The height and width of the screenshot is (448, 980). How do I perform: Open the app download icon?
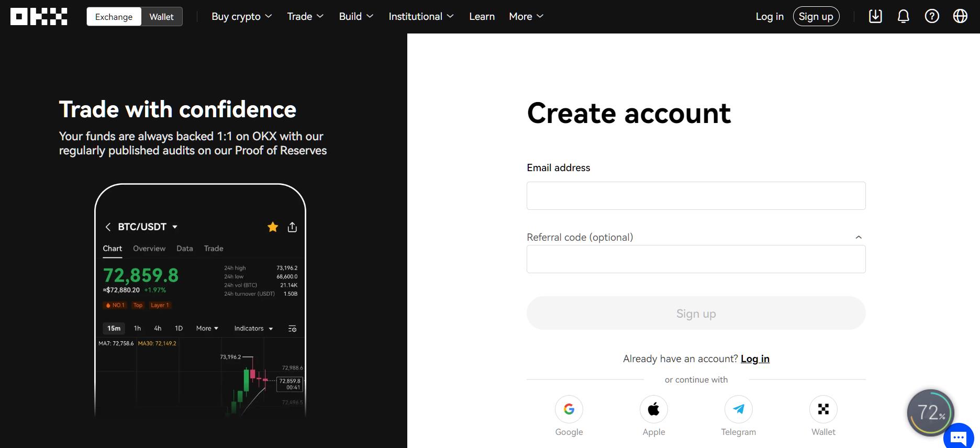875,16
